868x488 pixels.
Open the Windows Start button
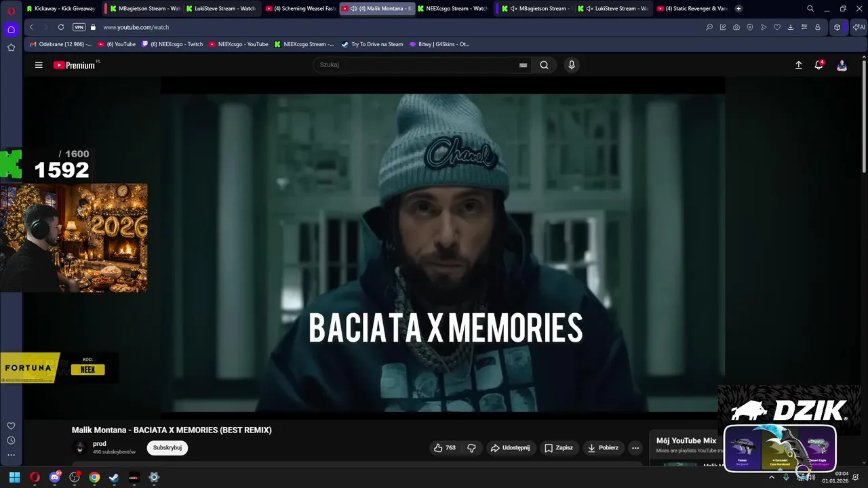tap(14, 477)
